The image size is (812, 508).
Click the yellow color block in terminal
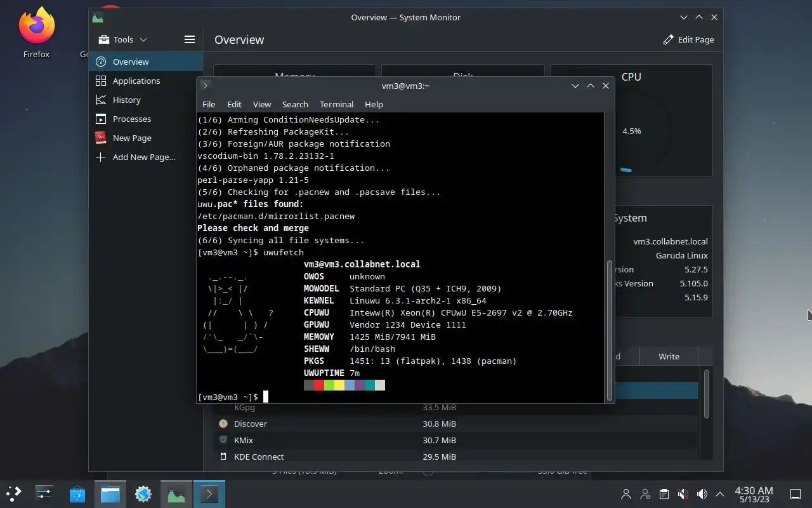(x=339, y=385)
